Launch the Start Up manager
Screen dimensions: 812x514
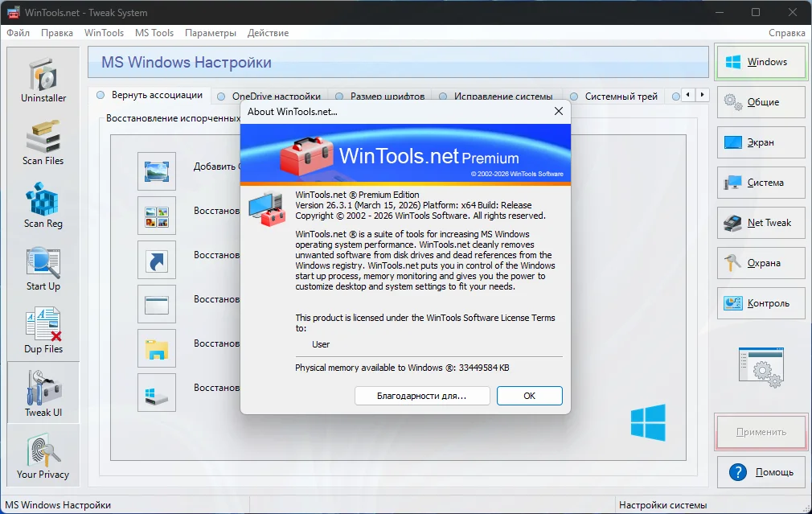(x=43, y=268)
